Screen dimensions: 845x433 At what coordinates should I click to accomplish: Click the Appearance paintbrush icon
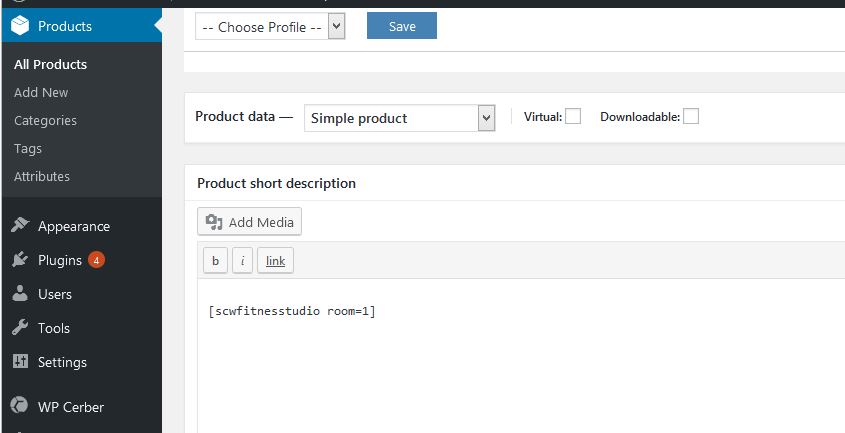click(x=20, y=226)
